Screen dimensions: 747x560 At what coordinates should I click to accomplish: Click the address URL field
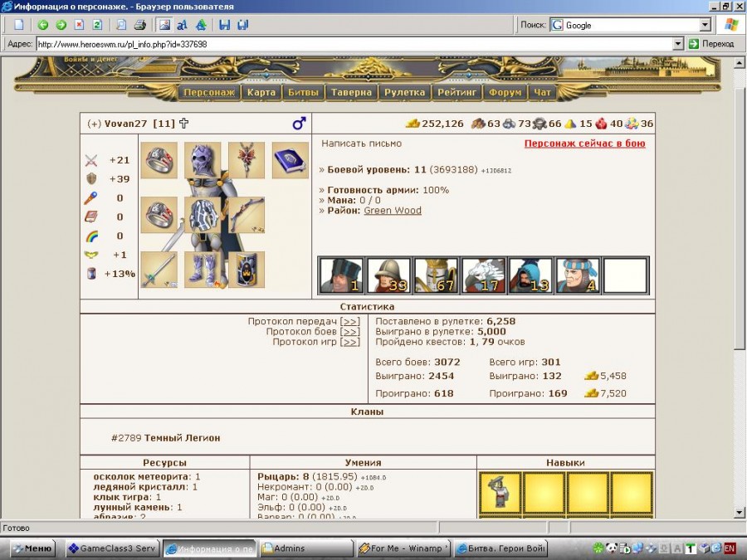[x=354, y=44]
